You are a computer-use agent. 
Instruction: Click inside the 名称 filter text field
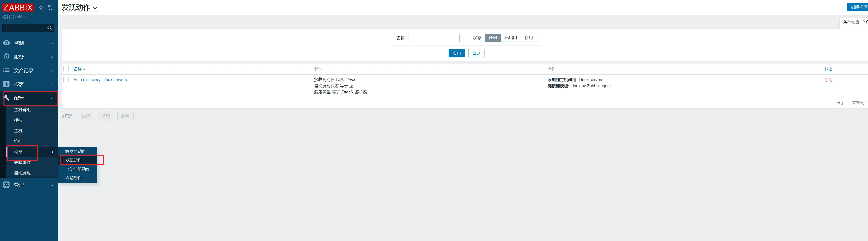click(x=433, y=38)
